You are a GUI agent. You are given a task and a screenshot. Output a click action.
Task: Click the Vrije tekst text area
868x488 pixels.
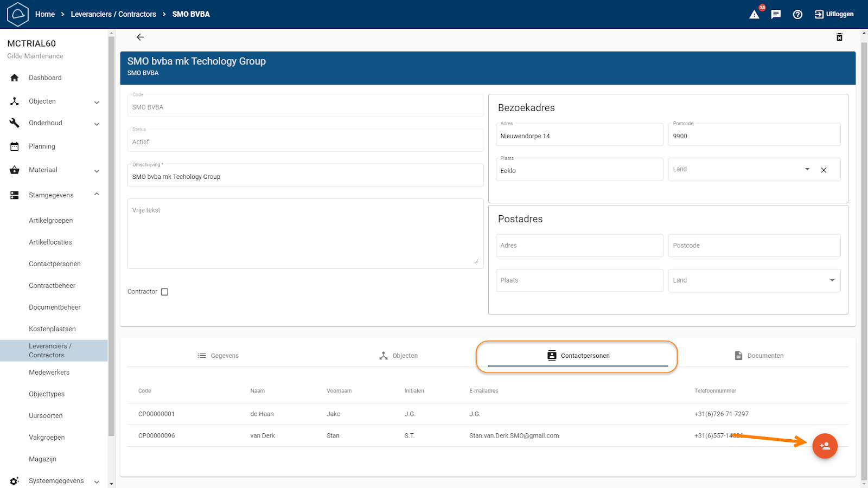[305, 234]
